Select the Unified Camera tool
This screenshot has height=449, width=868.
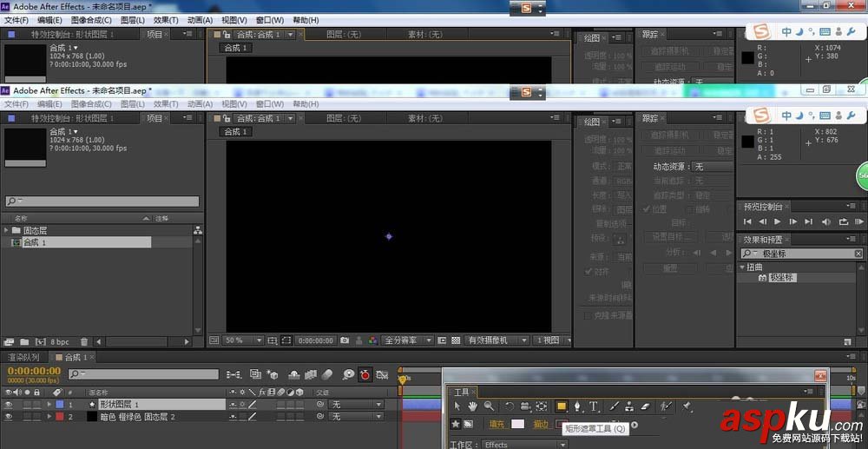(526, 406)
